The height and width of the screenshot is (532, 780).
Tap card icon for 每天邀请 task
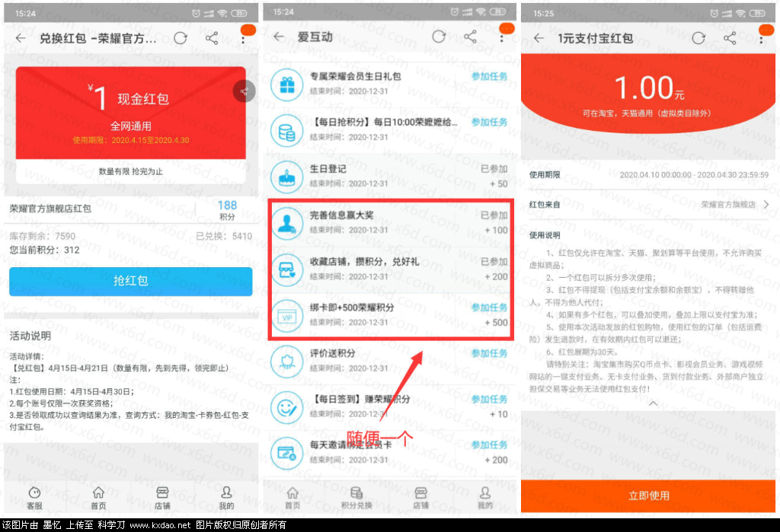(x=287, y=454)
